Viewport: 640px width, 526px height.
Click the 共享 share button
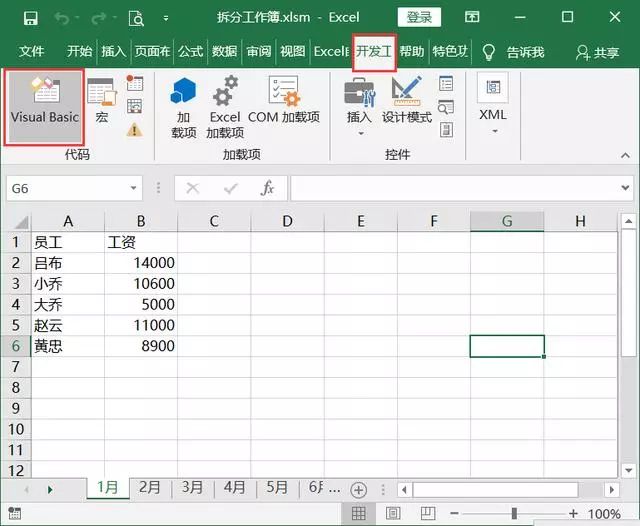tap(598, 52)
